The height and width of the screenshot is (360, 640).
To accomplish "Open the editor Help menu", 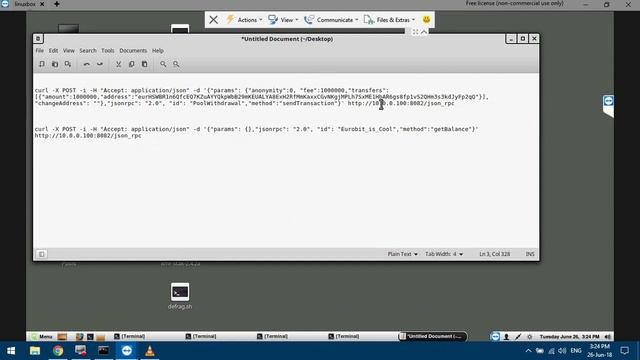I will coord(158,51).
